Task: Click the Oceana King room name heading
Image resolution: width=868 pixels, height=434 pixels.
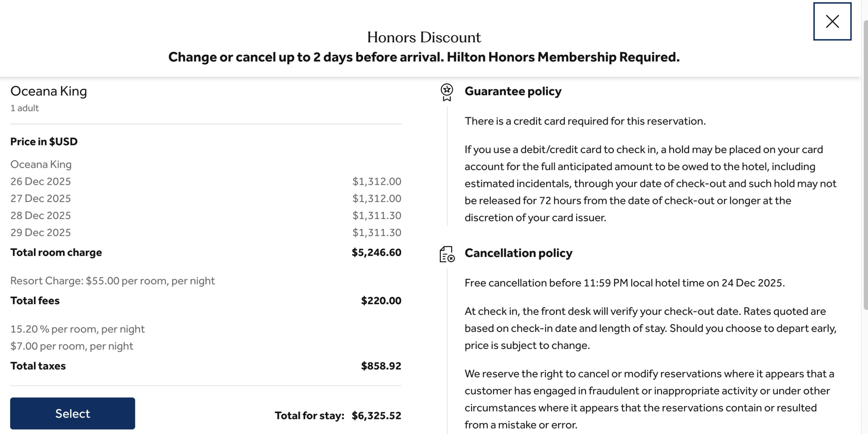Action: 49,91
